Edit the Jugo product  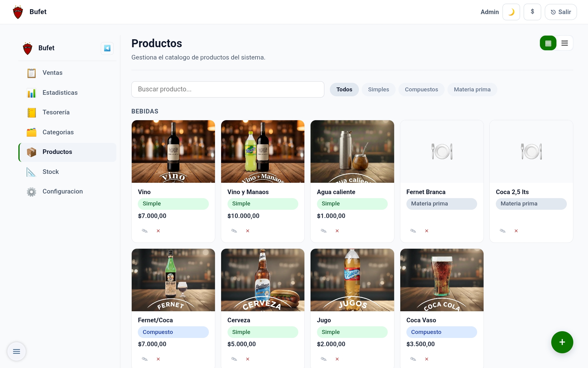pos(324,359)
